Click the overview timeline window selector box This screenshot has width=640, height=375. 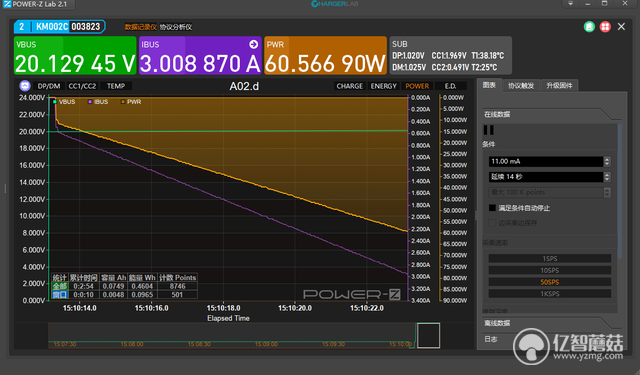pos(428,335)
